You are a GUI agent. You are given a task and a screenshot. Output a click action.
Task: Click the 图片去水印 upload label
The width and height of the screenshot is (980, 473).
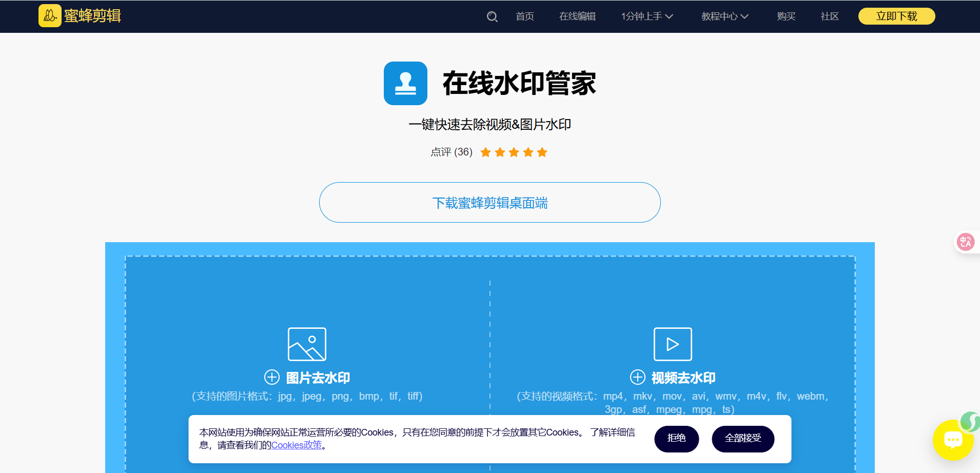318,378
